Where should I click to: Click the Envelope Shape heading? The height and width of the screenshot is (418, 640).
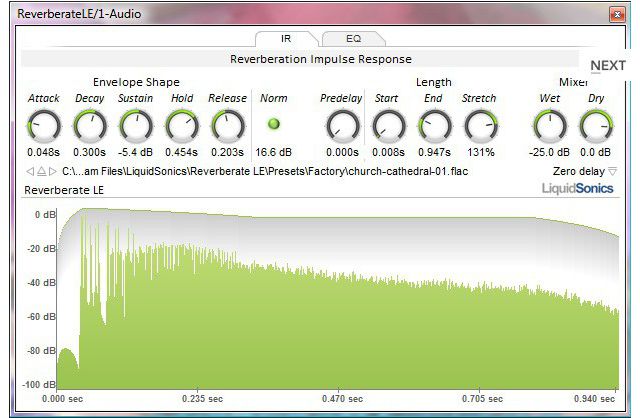136,82
